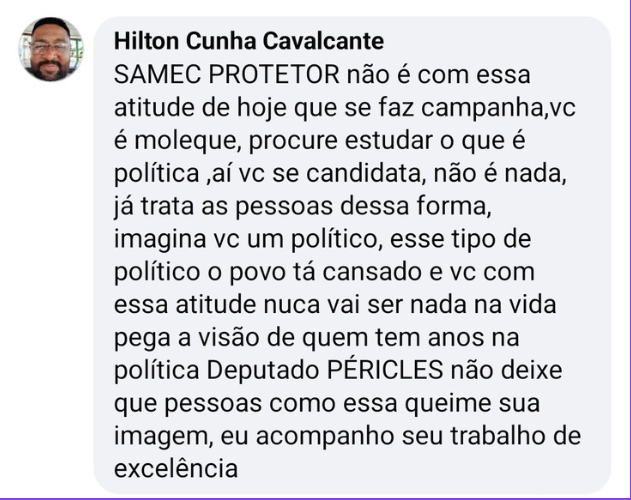Click the last word "excelência" of the comment

(x=176, y=468)
